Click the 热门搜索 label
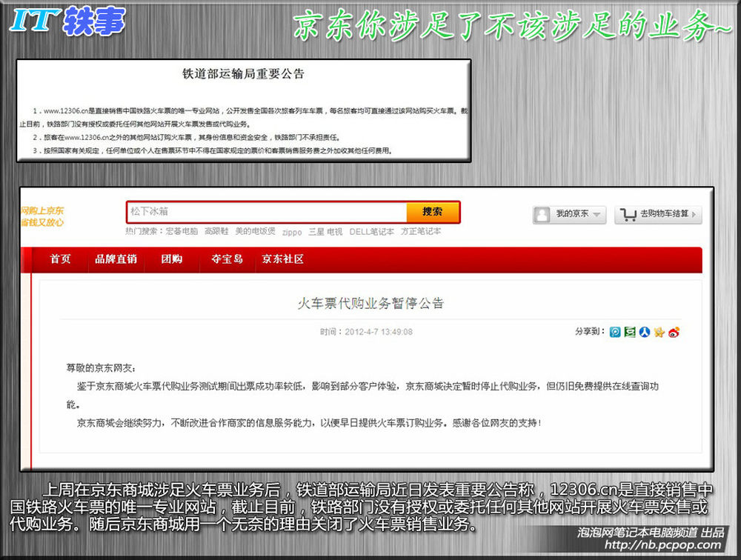The image size is (741, 560). coord(144,231)
